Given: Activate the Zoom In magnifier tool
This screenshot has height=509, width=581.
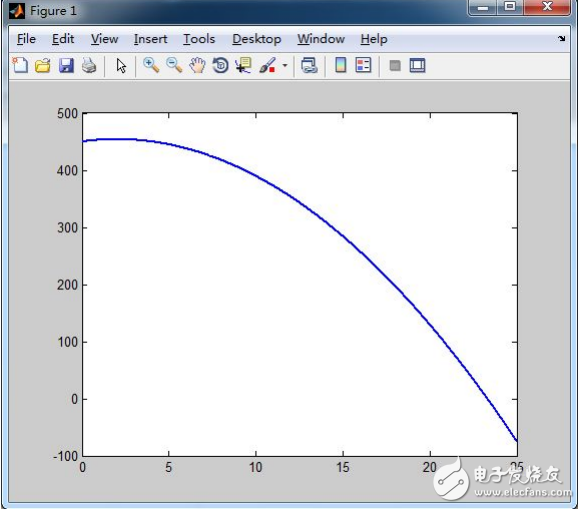Looking at the screenshot, I should [151, 66].
